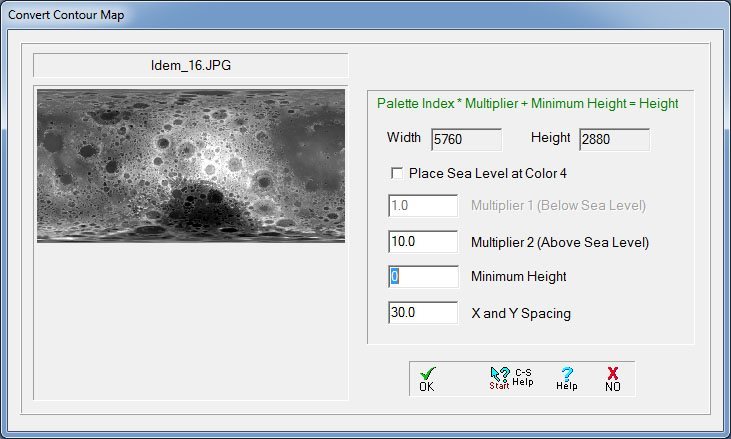Open the C-S Help button
731x439 pixels.
(x=523, y=377)
